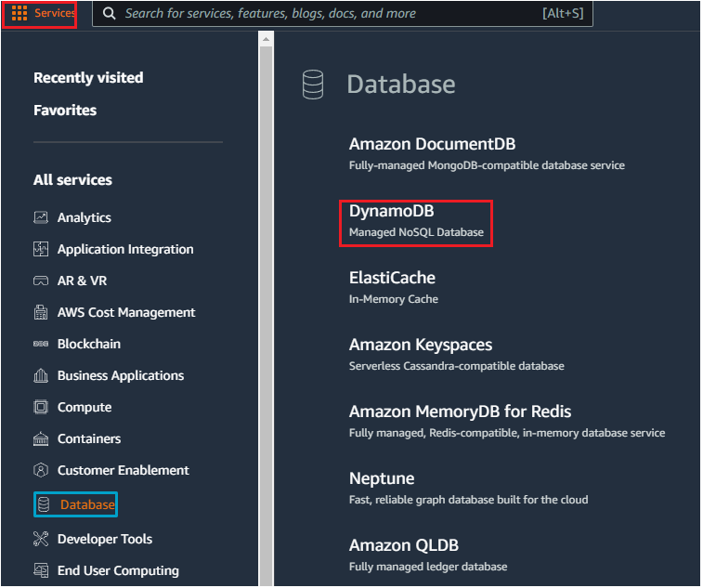Click the search magnifier icon
Viewport: 703px width, 588px height.
[110, 14]
